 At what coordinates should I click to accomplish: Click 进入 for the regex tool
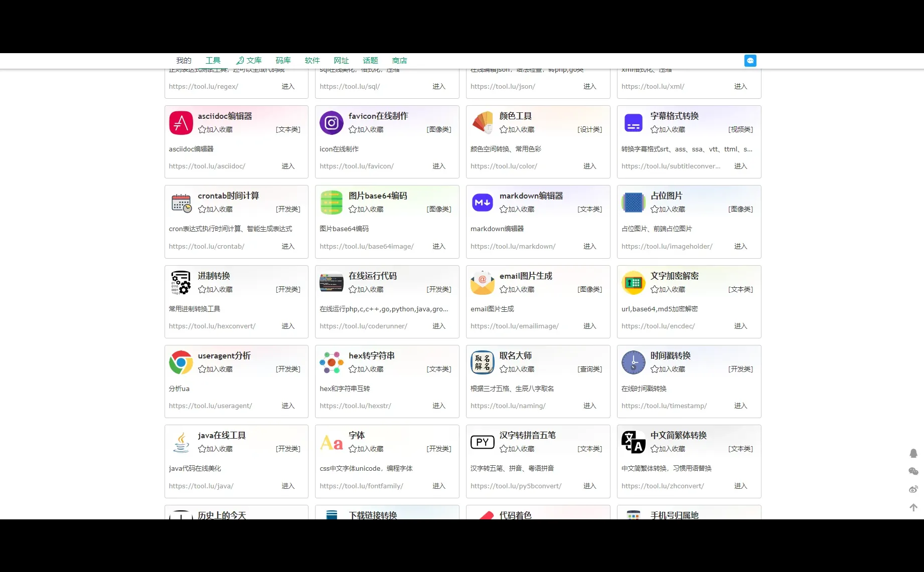click(x=288, y=86)
